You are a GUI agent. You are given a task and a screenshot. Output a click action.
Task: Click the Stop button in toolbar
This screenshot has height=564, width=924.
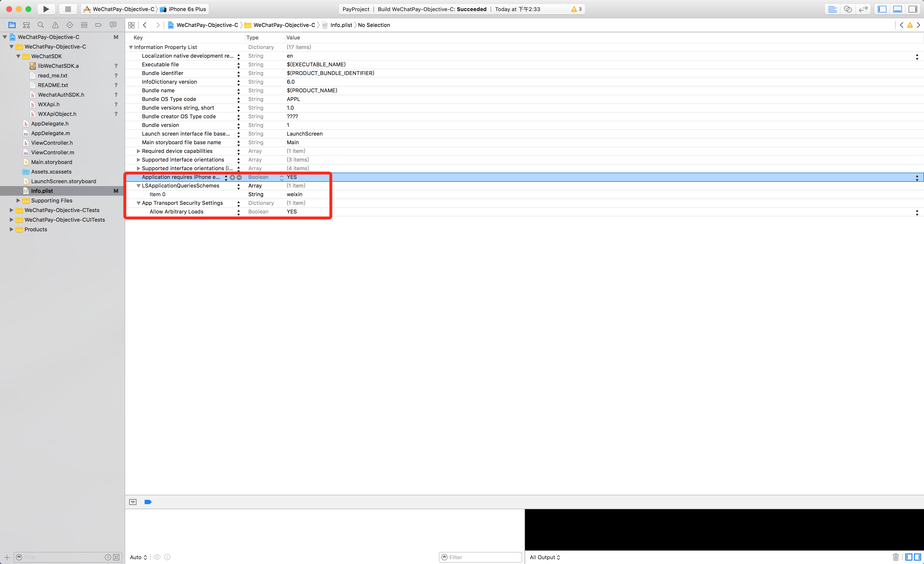tap(68, 9)
